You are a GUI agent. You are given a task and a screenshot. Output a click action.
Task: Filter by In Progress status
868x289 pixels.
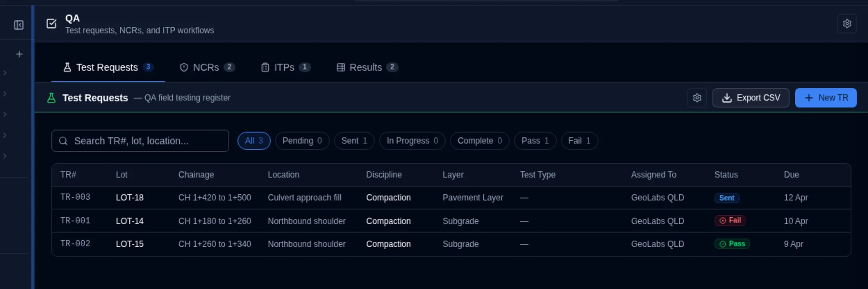(x=412, y=141)
